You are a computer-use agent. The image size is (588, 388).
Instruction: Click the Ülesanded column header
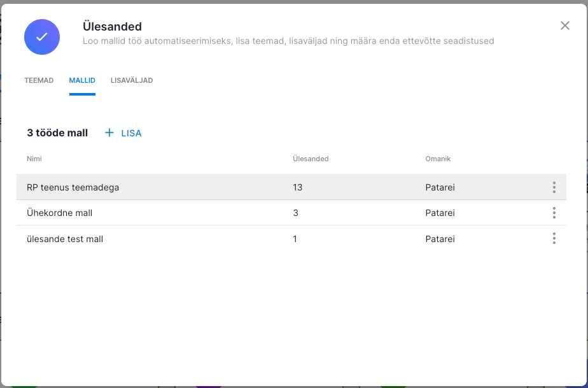pos(310,159)
